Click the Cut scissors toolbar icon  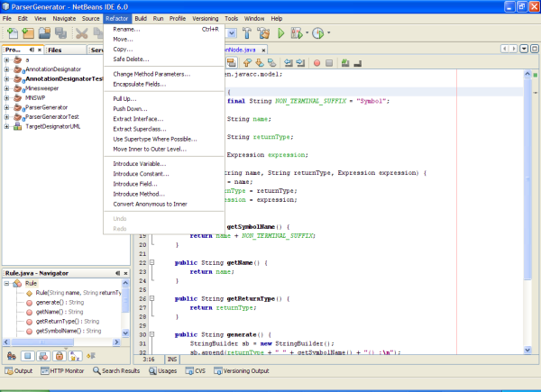point(83,33)
